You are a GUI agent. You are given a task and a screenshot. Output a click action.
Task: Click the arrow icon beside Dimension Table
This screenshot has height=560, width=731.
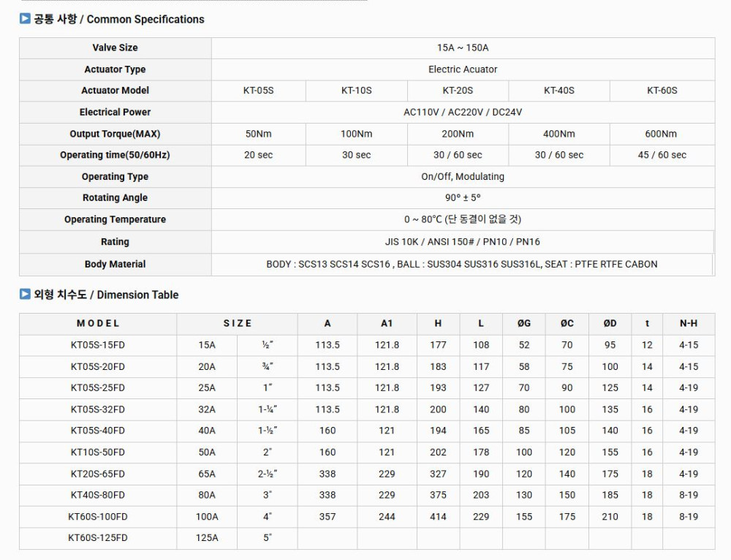pos(25,295)
